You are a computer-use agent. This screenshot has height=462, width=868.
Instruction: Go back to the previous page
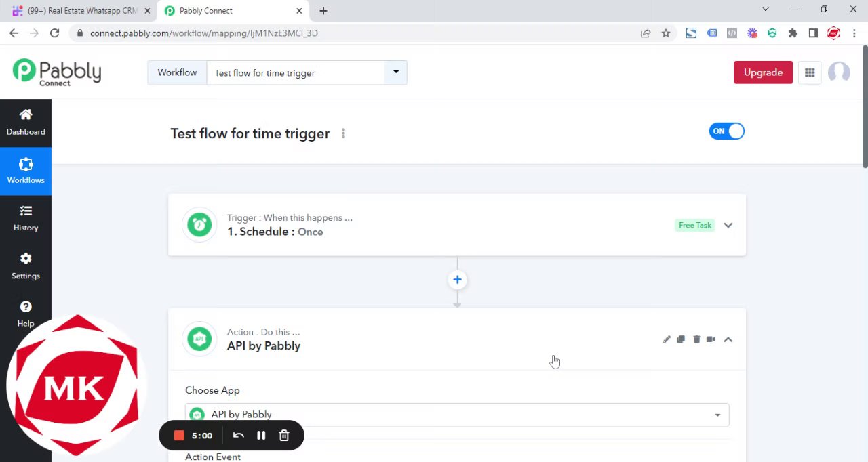(14, 33)
